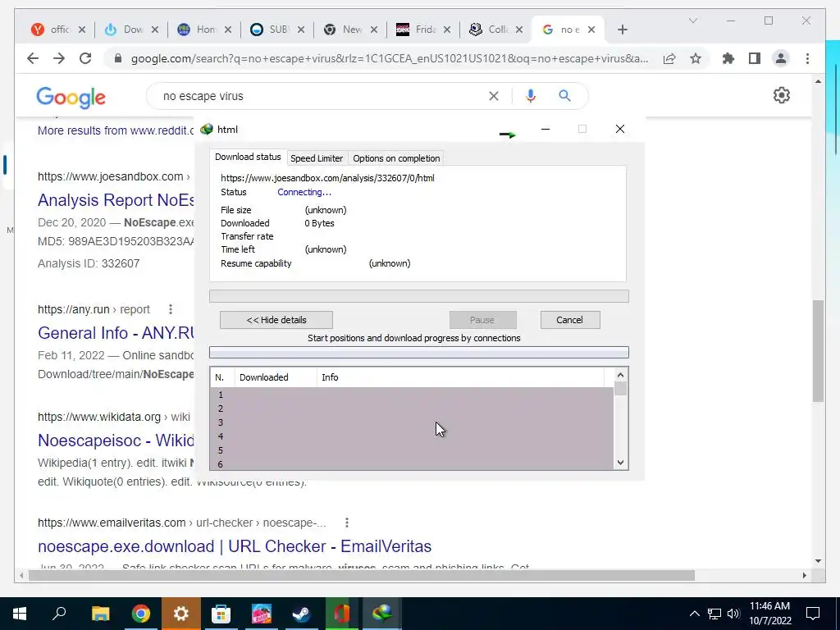Image resolution: width=840 pixels, height=630 pixels.
Task: Click the Chrome address bar URL
Action: (x=390, y=58)
